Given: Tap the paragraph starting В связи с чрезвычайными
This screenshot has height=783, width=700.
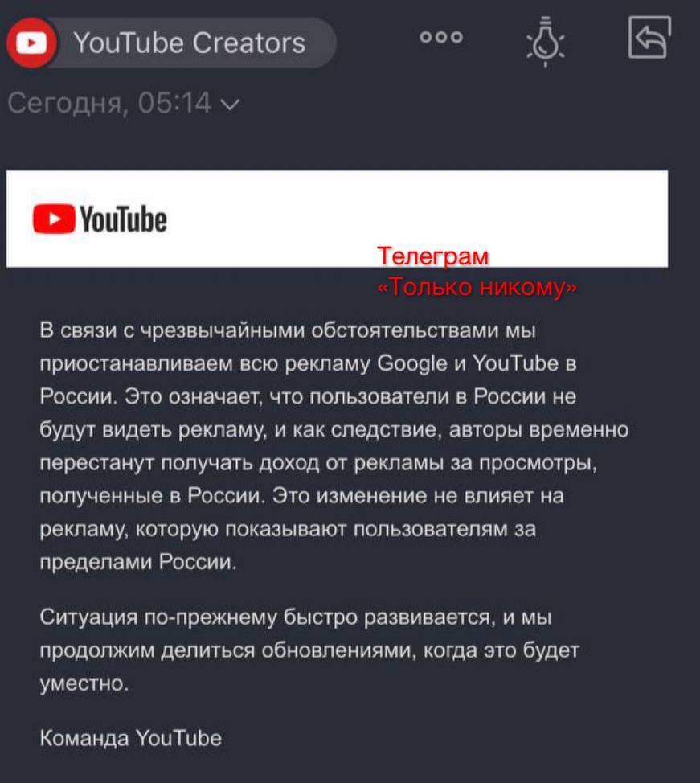Looking at the screenshot, I should tap(334, 446).
